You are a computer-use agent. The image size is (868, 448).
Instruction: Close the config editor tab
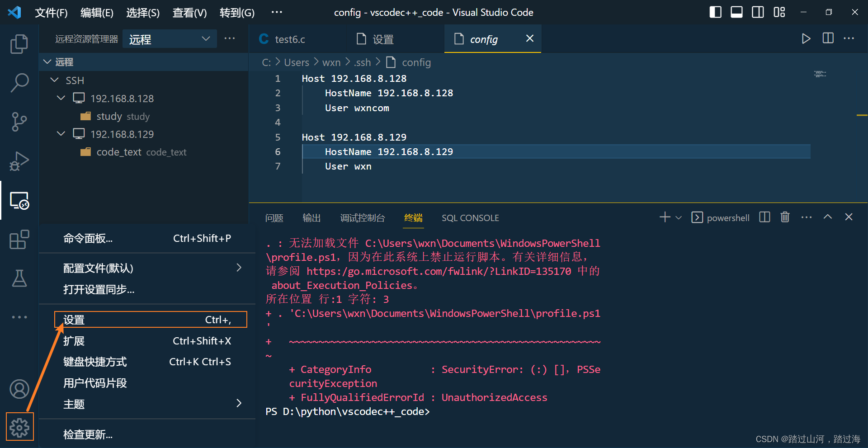530,38
